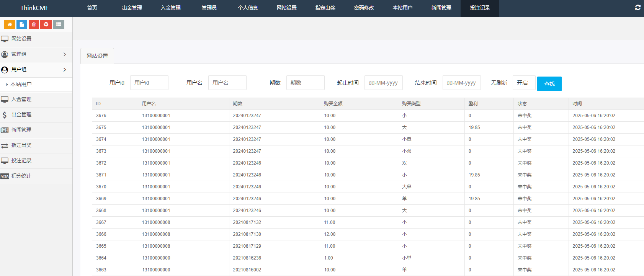Click the orange home shortcut icon

click(10, 24)
